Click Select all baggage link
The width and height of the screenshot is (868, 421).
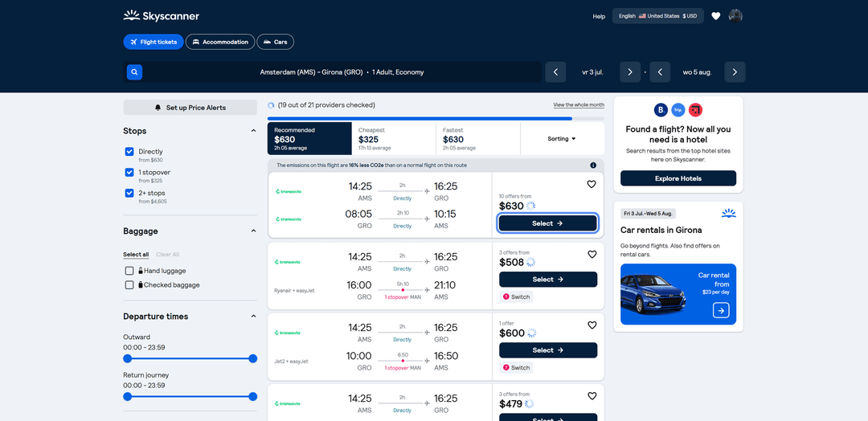[136, 255]
